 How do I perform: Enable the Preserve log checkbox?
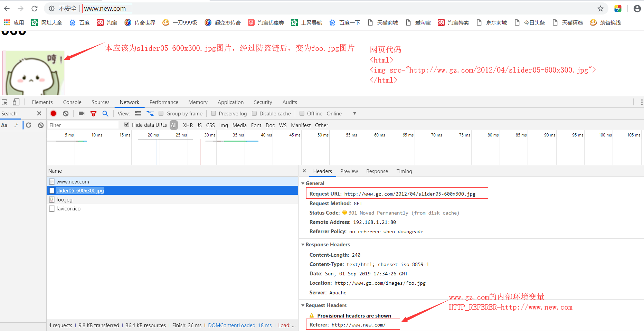(214, 113)
